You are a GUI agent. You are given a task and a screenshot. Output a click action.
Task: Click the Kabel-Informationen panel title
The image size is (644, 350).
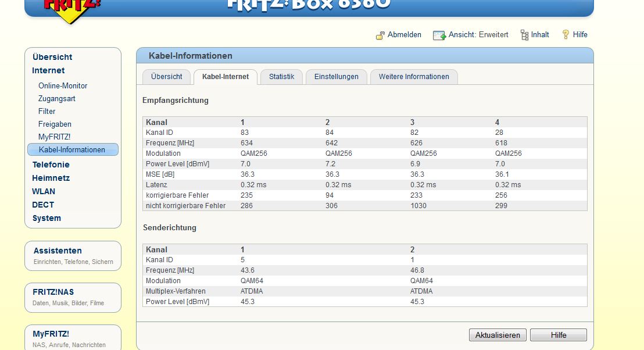click(x=191, y=56)
